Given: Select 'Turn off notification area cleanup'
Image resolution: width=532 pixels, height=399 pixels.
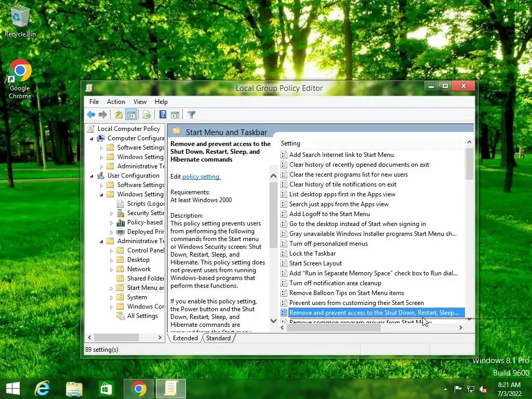Looking at the screenshot, I should point(335,283).
